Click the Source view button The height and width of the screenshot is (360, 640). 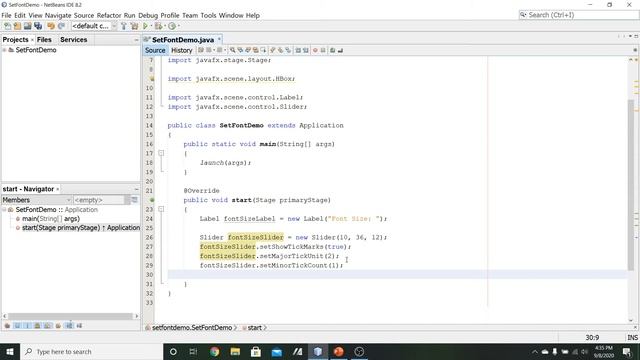pos(155,50)
